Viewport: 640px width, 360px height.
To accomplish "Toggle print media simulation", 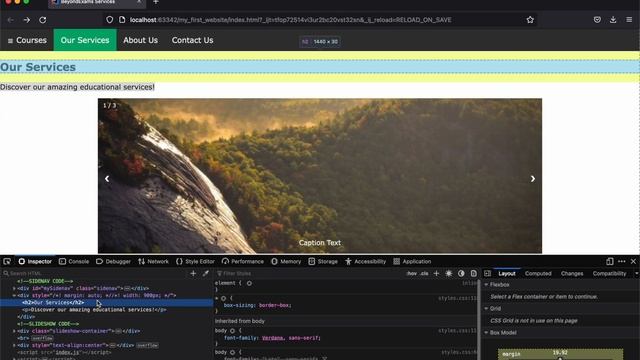I will click(473, 273).
